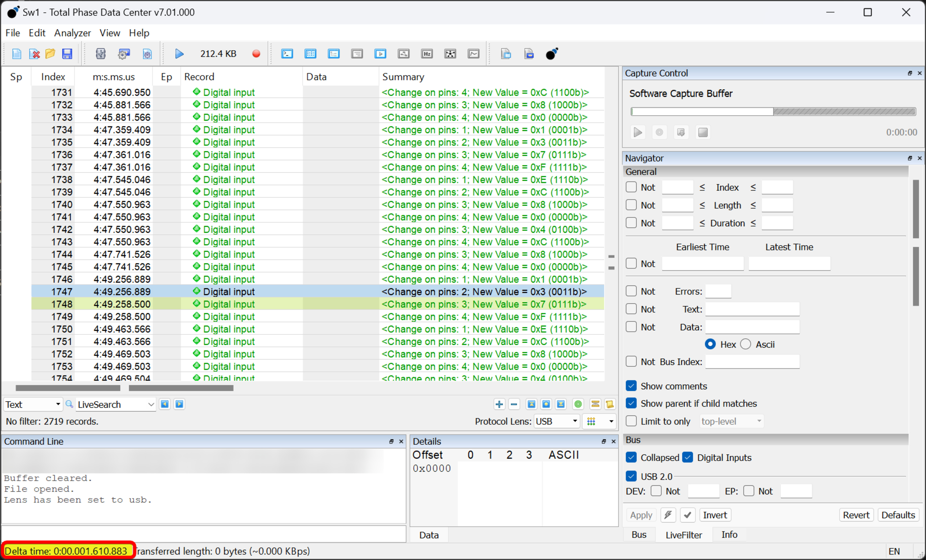
Task: Click the USB connect-to-analyzer icon
Action: pos(100,54)
